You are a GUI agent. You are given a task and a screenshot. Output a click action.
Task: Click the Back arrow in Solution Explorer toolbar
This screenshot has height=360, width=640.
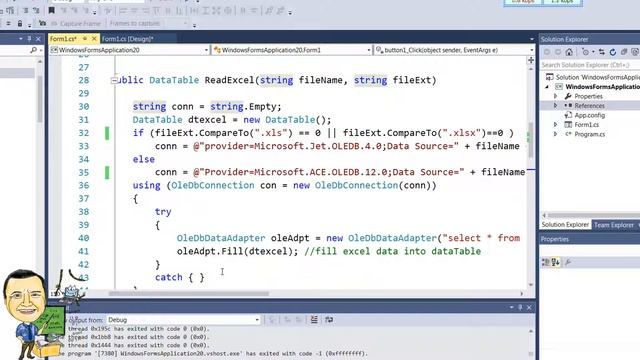coord(547,52)
